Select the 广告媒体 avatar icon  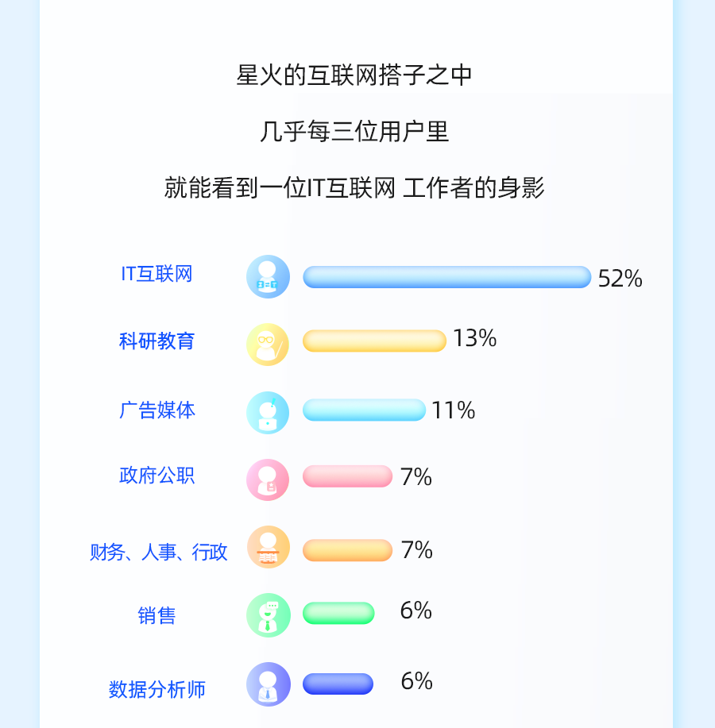(268, 413)
